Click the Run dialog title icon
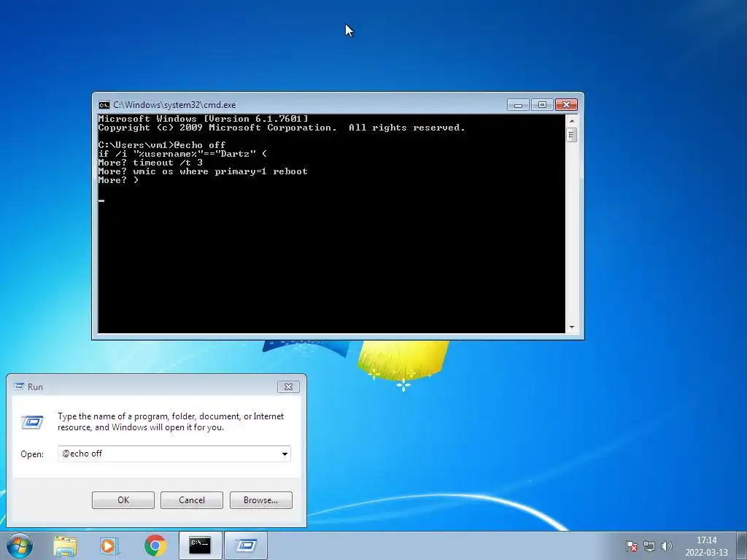 point(19,386)
